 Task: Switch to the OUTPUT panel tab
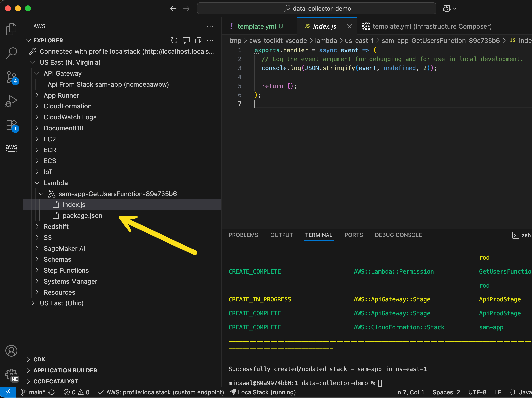(x=282, y=235)
